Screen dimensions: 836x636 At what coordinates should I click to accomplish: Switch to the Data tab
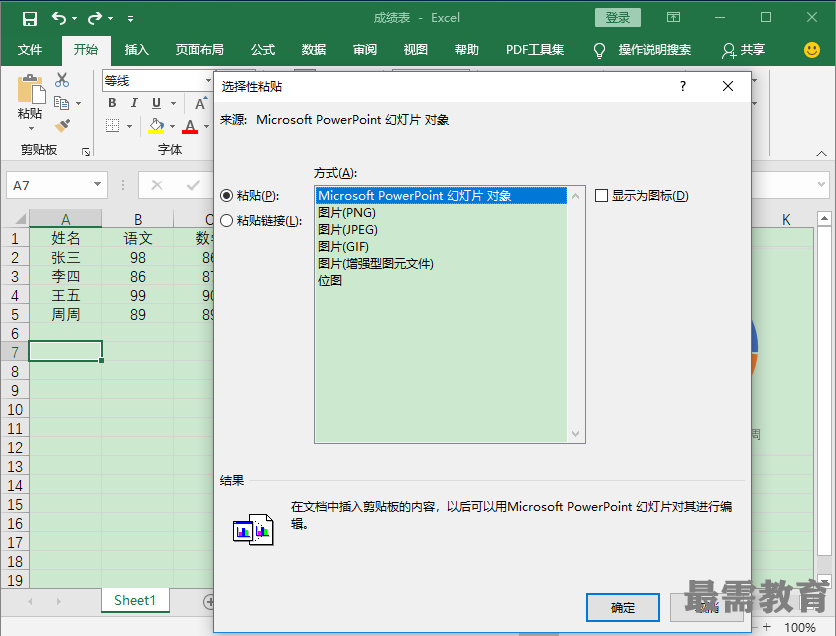pos(314,50)
